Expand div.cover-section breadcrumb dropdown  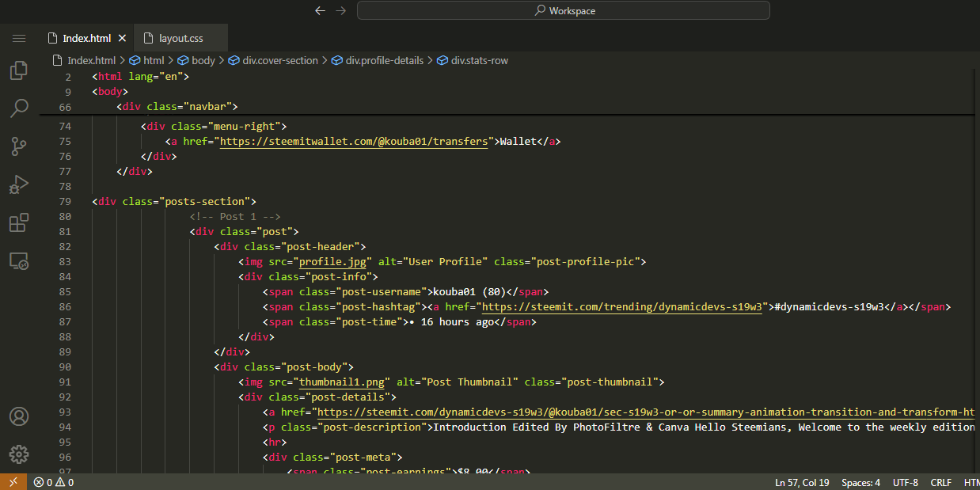point(280,60)
